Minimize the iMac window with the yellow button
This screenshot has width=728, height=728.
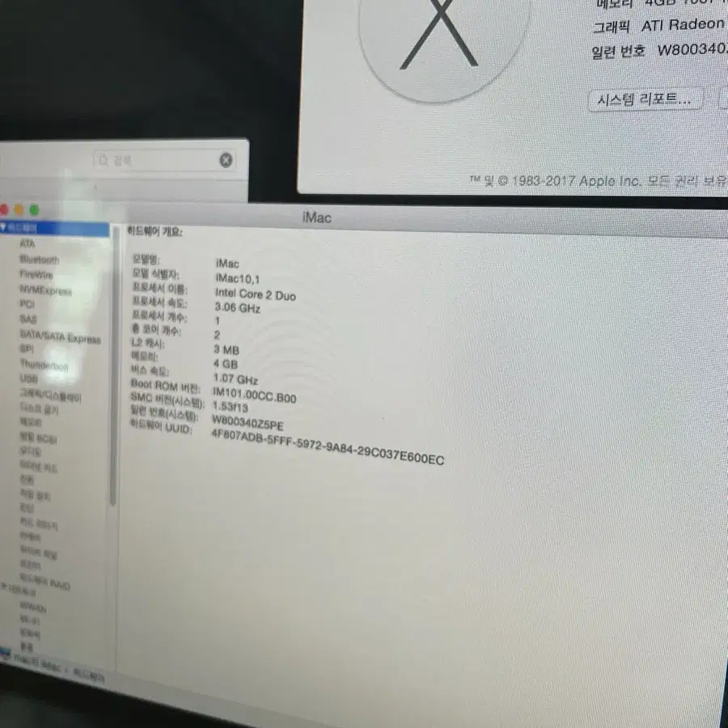[19, 210]
